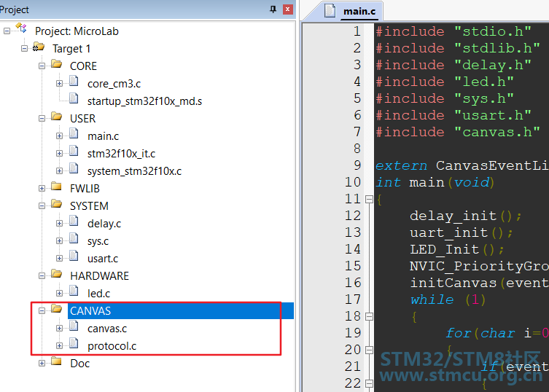Click the CORE folder icon
Screen dimensions: 549x392
coord(56,64)
